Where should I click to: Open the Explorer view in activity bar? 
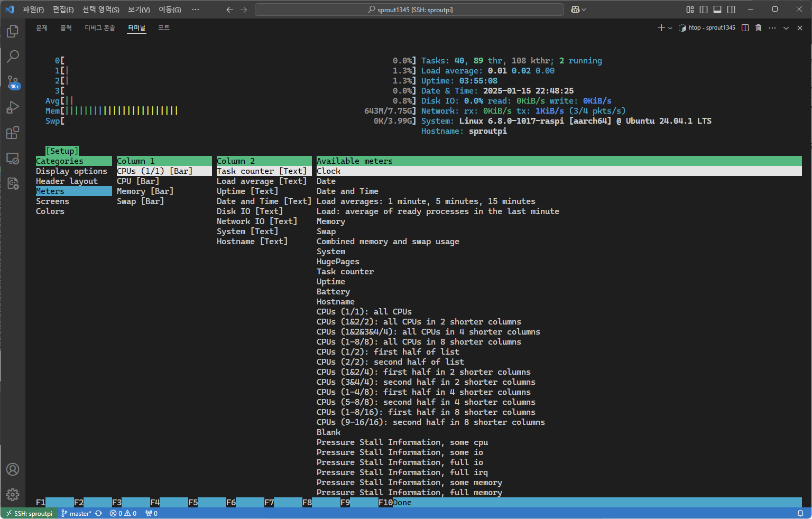[13, 31]
